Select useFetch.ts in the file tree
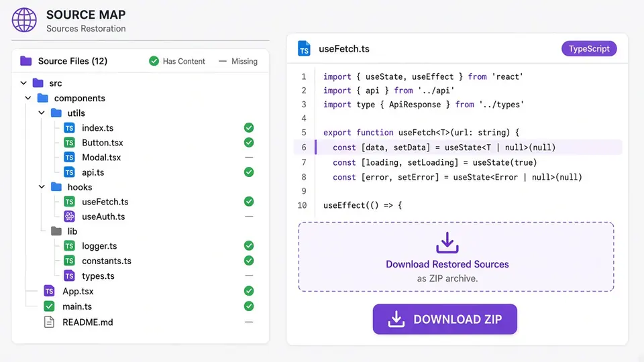The height and width of the screenshot is (362, 644). click(x=105, y=202)
